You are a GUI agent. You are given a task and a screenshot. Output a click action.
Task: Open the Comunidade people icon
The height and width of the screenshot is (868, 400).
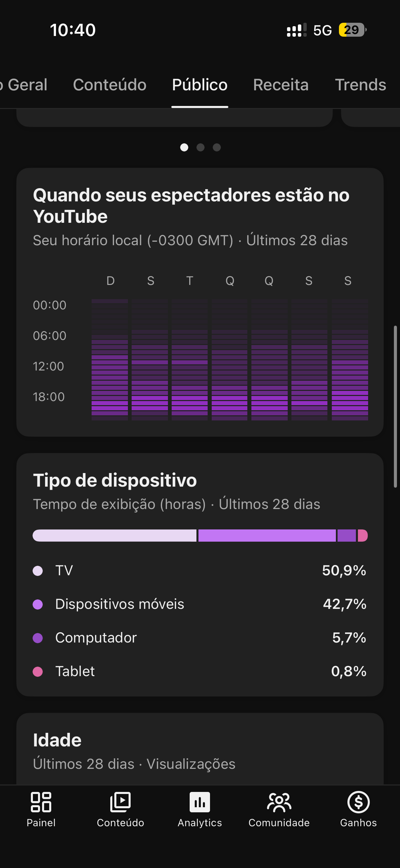279,802
